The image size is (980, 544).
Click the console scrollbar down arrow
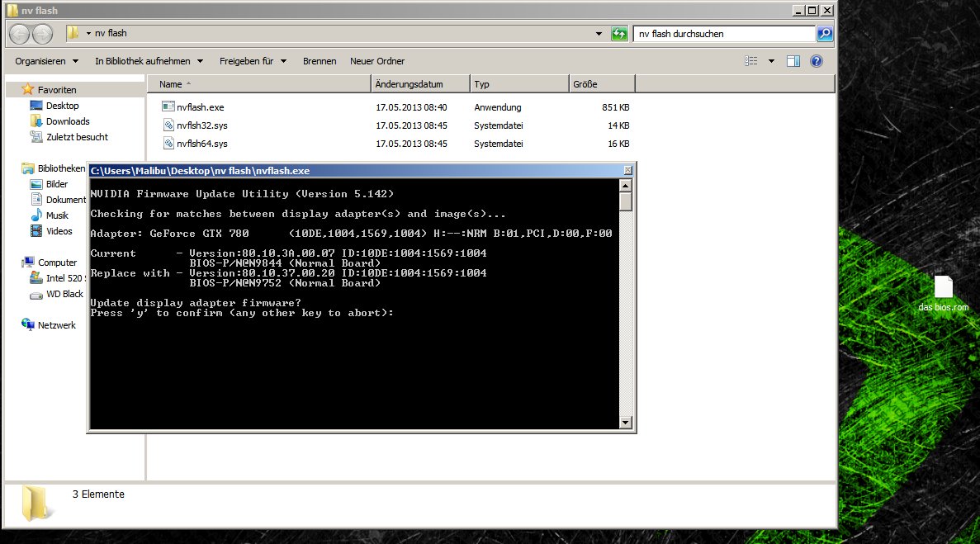(625, 423)
